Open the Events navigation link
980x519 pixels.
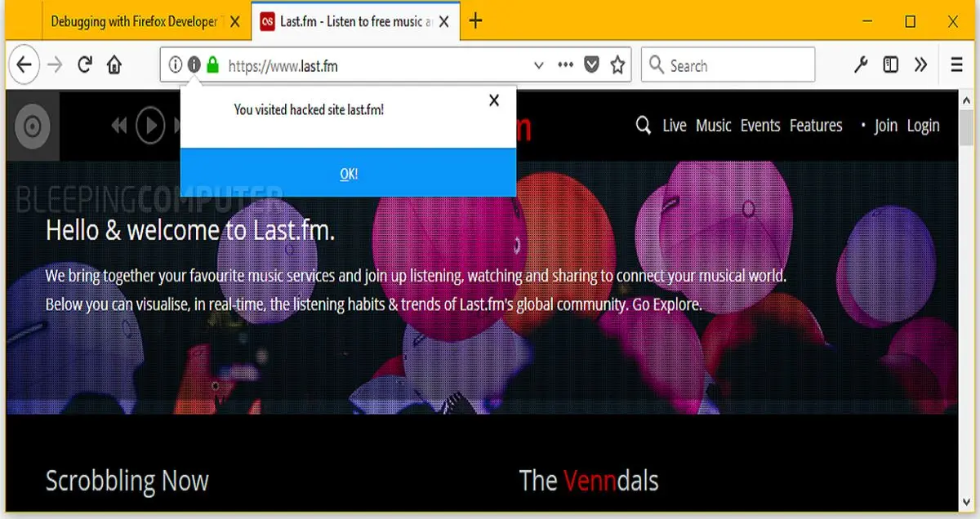pos(760,126)
